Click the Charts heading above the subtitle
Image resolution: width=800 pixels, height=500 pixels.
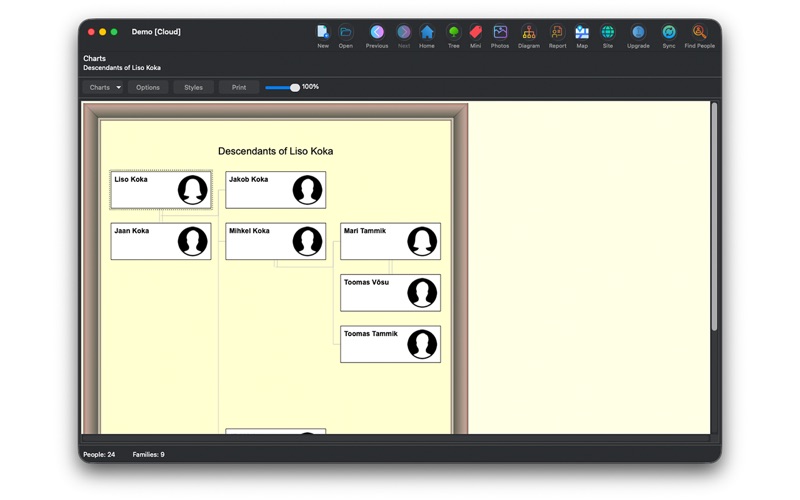(x=94, y=58)
